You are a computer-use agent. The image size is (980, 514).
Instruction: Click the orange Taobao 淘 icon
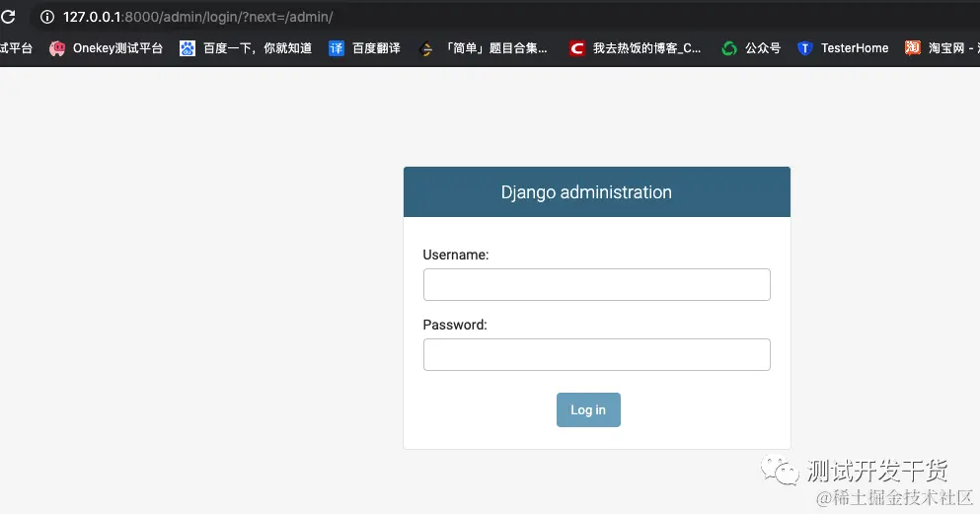tap(913, 47)
